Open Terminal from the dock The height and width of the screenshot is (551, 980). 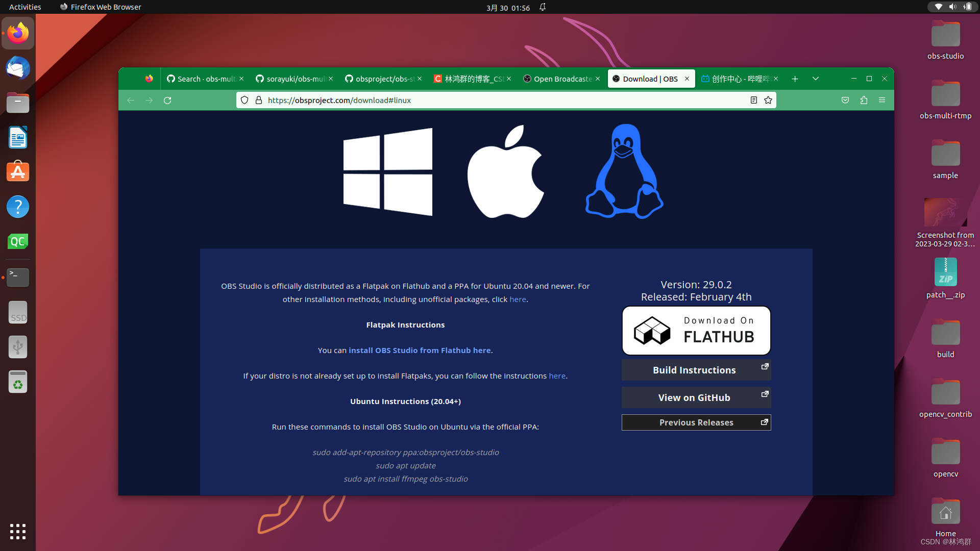[x=18, y=277]
